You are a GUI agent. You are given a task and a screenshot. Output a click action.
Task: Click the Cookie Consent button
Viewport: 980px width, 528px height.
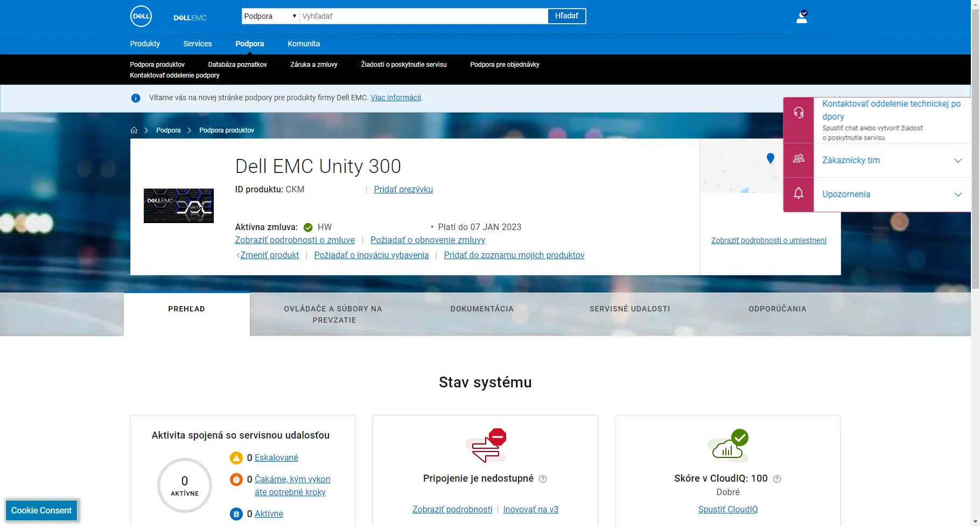point(41,511)
